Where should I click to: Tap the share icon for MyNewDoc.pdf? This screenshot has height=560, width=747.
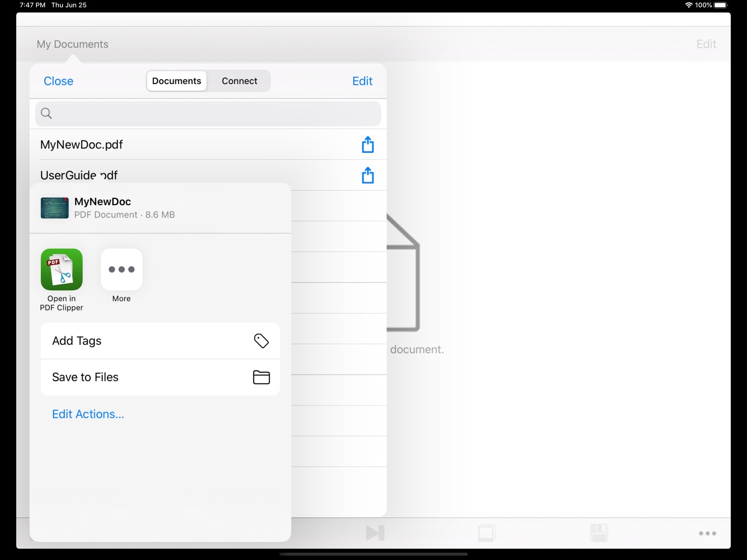(x=367, y=145)
